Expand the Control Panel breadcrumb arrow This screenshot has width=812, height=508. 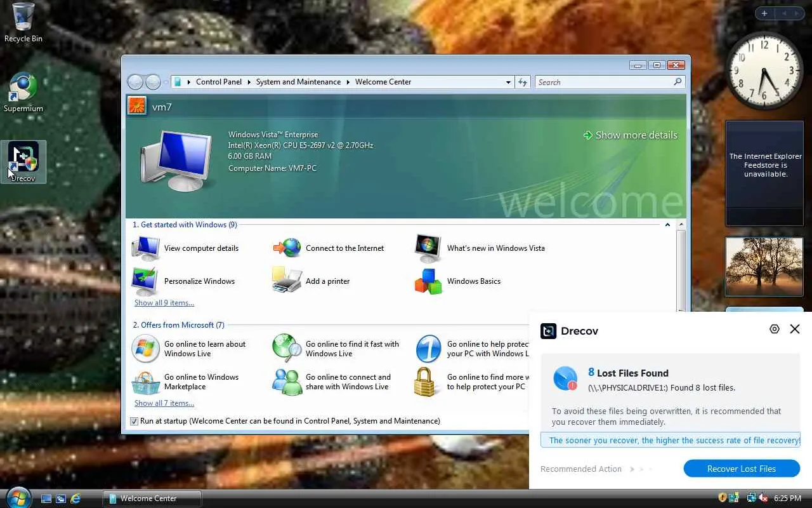[249, 82]
